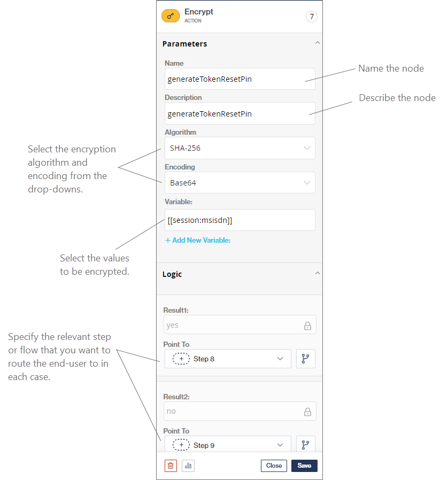Open the Step 8 Point To dropdown

(228, 359)
